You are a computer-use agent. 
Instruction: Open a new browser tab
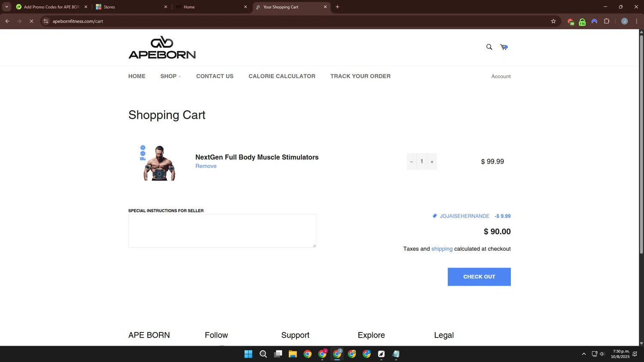coord(337,7)
